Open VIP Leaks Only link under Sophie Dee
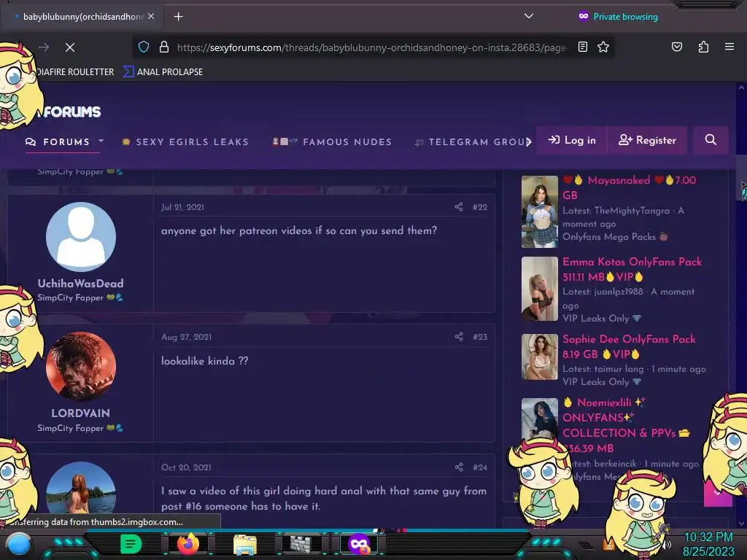 pos(602,382)
